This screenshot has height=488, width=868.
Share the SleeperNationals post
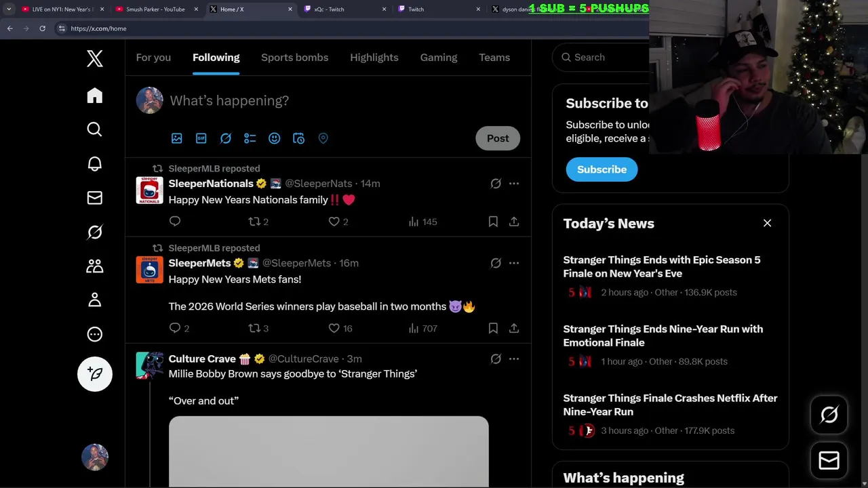point(514,222)
